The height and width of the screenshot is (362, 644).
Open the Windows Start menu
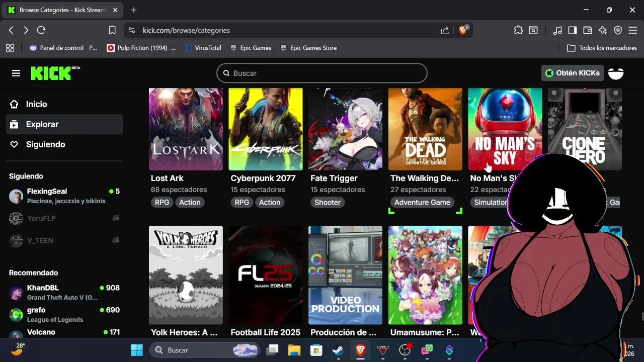(x=137, y=350)
